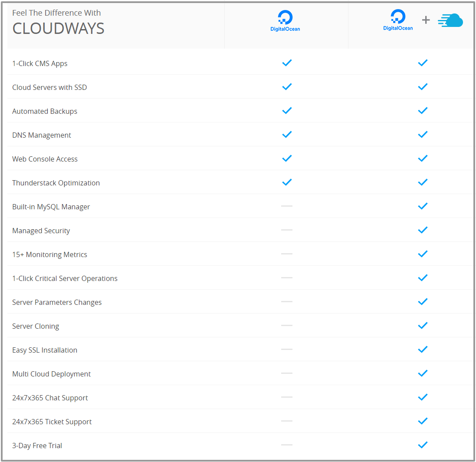Click the DigitalOcean dash for 1-Click Critical Server Operations
This screenshot has width=476, height=462.
[x=287, y=277]
